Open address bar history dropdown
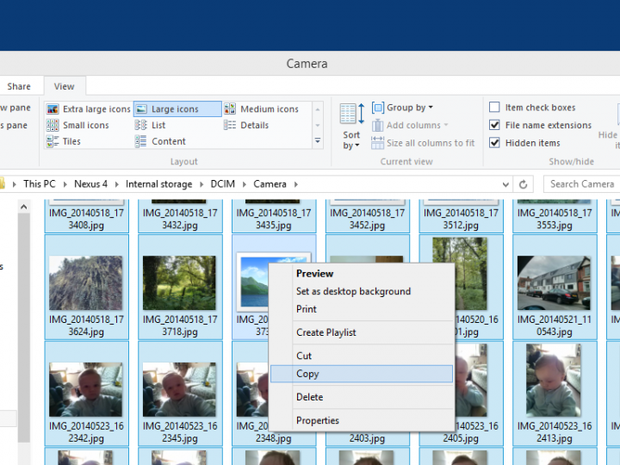This screenshot has height=465, width=620. [506, 184]
